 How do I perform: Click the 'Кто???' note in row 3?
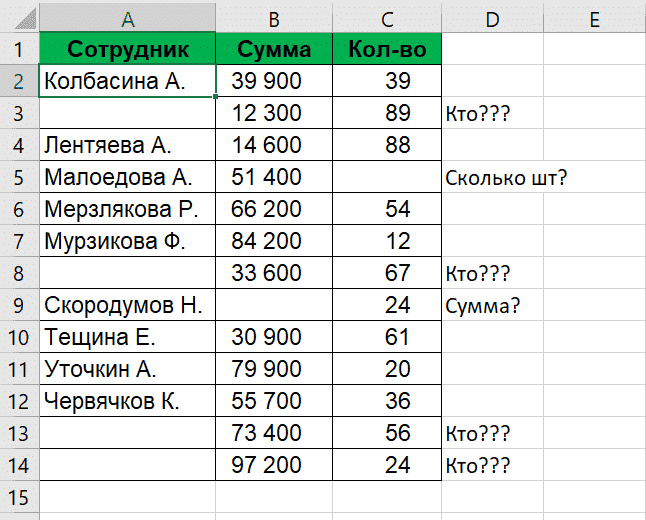(x=478, y=113)
